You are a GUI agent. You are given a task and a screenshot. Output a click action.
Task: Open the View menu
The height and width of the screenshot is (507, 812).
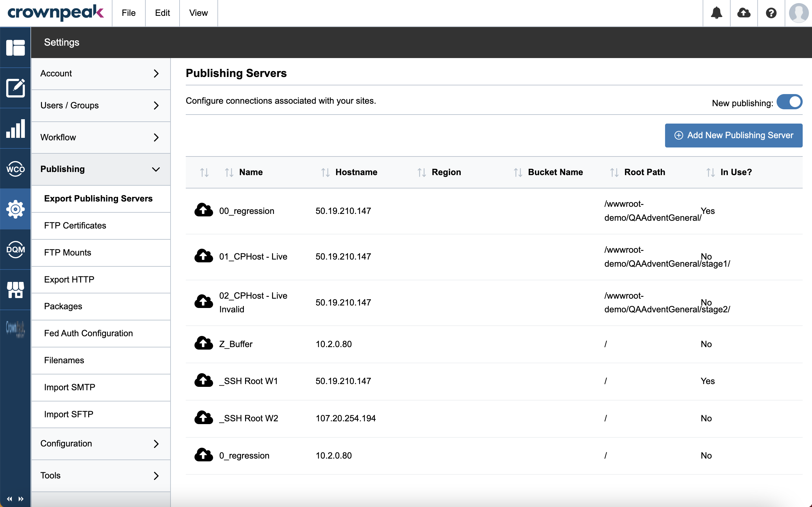point(198,13)
